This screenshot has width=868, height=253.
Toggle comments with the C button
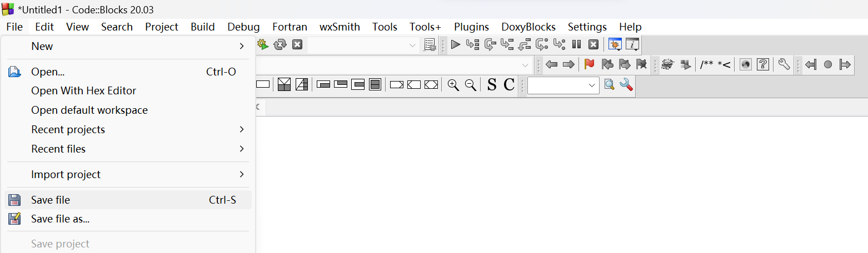[x=508, y=85]
